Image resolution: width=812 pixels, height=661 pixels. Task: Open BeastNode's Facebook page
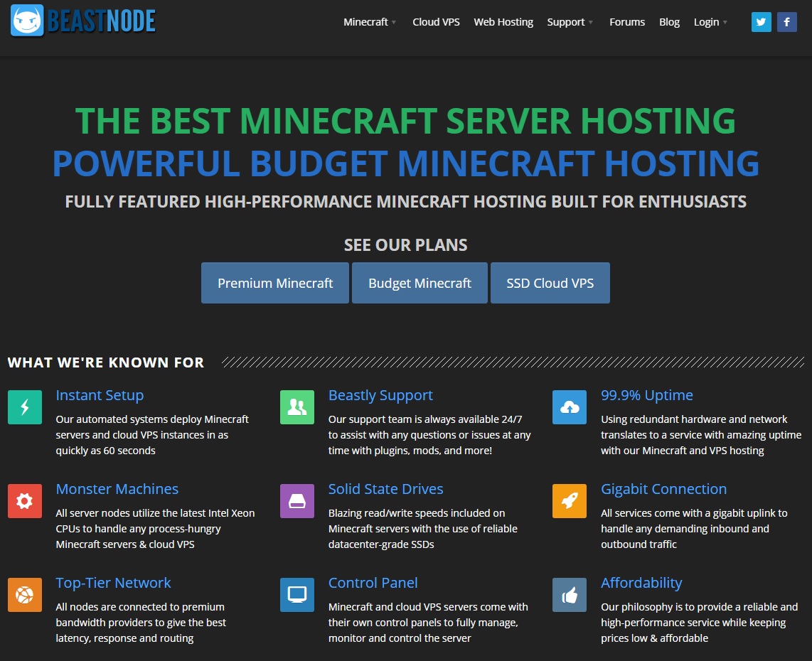[786, 21]
